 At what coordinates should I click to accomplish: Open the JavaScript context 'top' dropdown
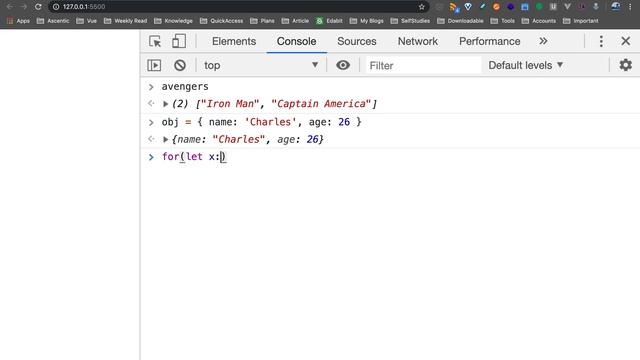click(x=261, y=65)
